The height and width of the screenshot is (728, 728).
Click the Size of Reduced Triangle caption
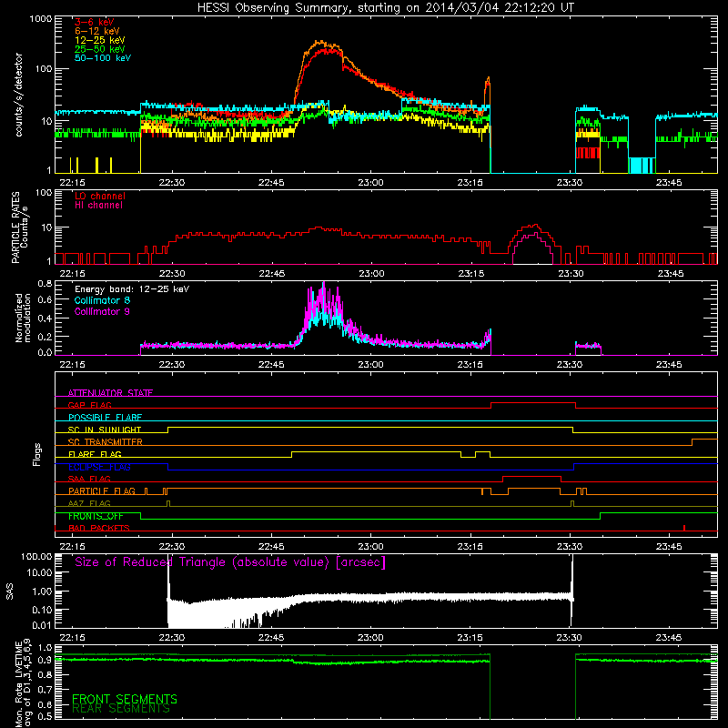click(230, 562)
